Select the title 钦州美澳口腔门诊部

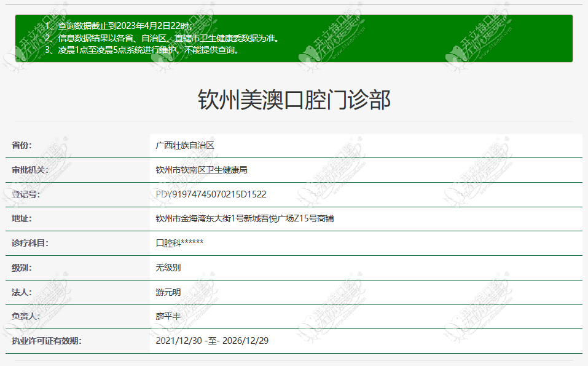coord(294,100)
